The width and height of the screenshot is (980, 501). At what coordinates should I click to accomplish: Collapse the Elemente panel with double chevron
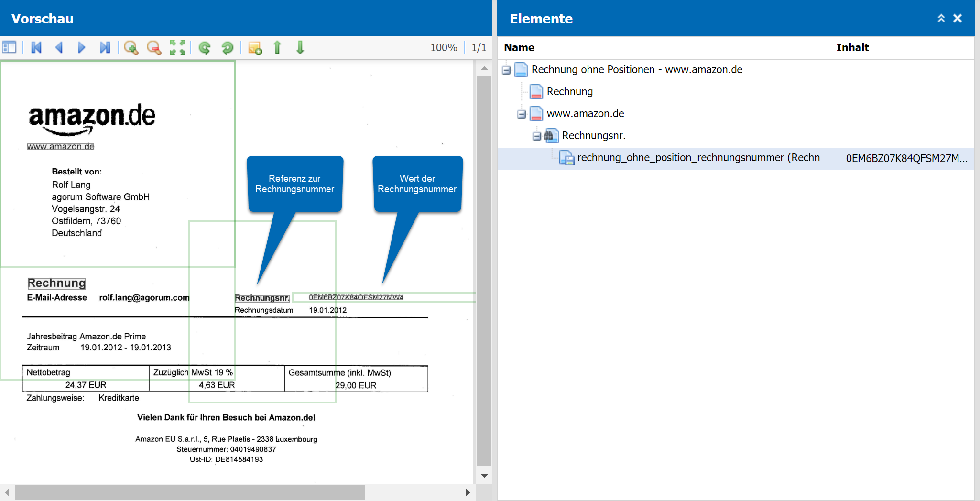(x=941, y=18)
